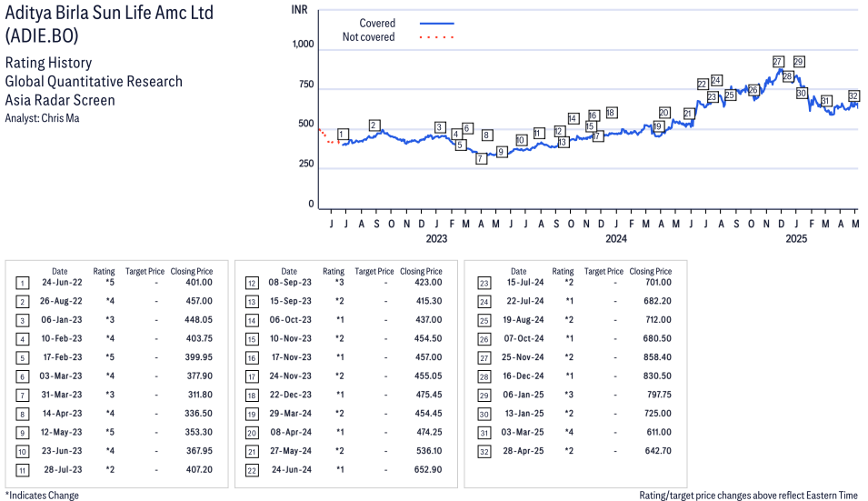Click the date 24-Jun-22
Viewport: 868px width, 501px height.
point(62,283)
